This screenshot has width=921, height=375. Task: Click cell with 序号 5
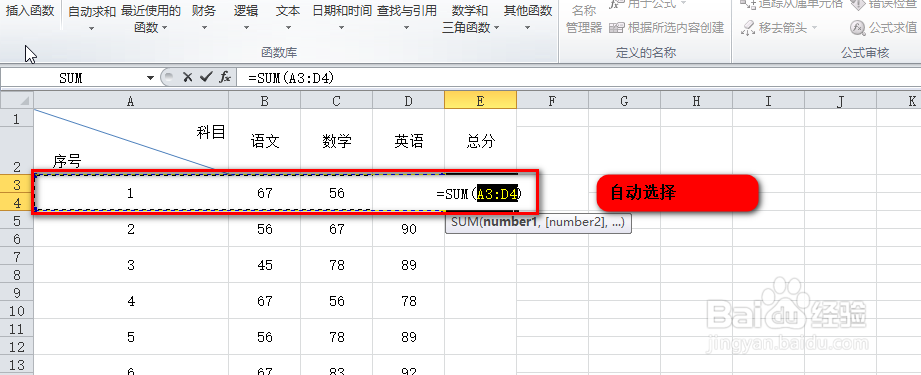point(131,337)
